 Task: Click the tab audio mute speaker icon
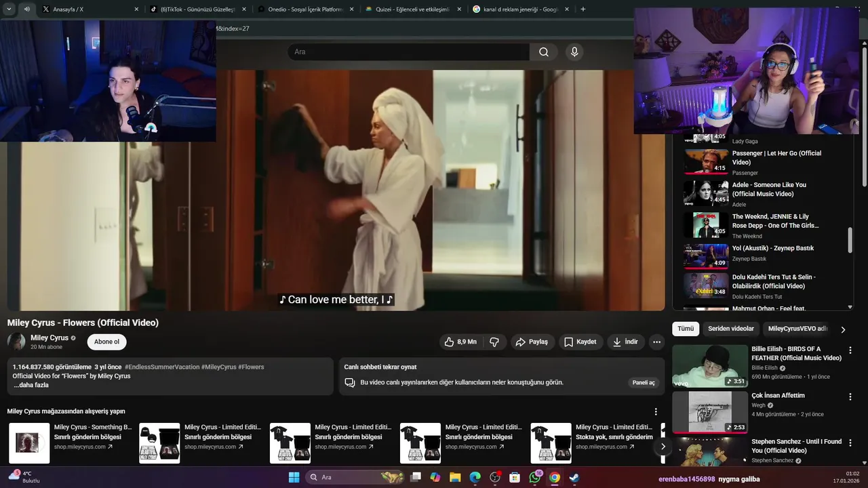tap(27, 9)
